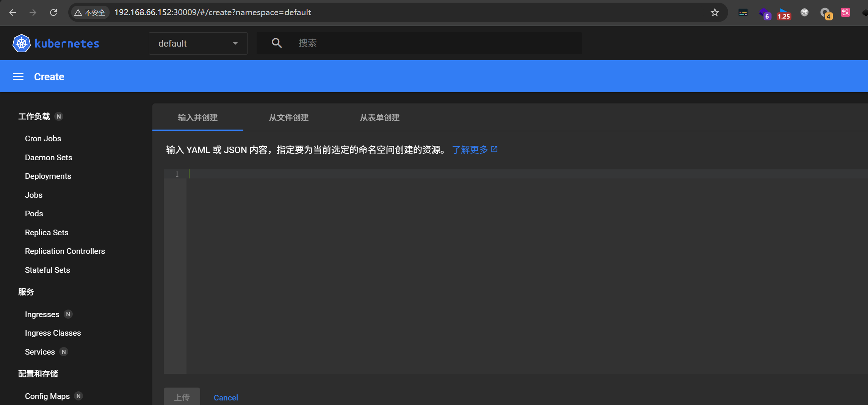Reload the page in the browser
868x405 pixels.
click(53, 13)
